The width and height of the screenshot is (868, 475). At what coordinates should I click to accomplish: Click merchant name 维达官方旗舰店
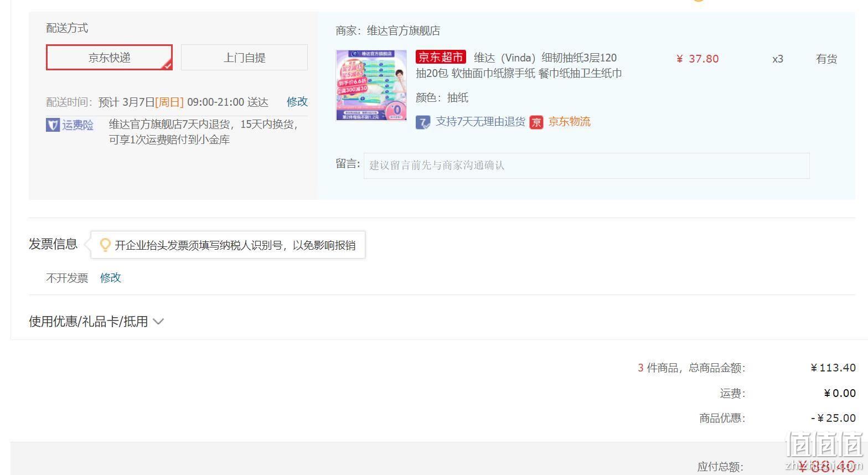click(404, 31)
